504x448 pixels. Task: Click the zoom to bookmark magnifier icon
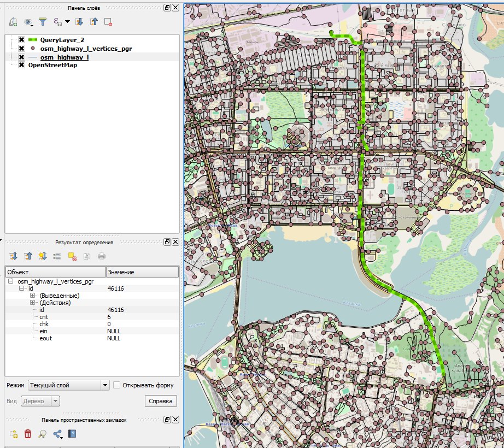click(x=43, y=434)
